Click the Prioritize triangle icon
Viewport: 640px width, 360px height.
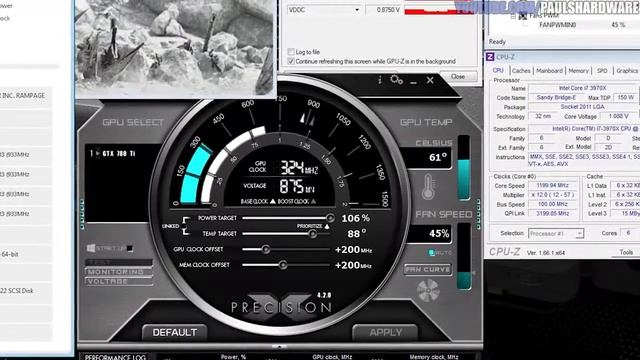327,226
